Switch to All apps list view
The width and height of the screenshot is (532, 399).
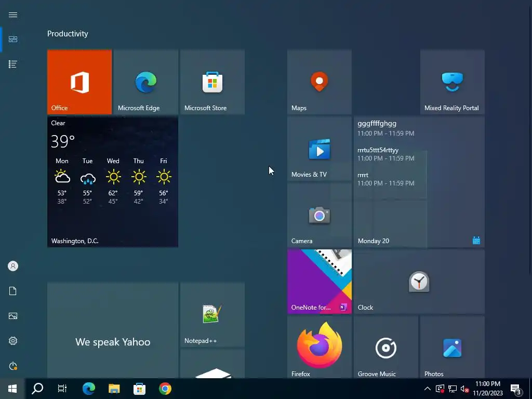coord(13,64)
